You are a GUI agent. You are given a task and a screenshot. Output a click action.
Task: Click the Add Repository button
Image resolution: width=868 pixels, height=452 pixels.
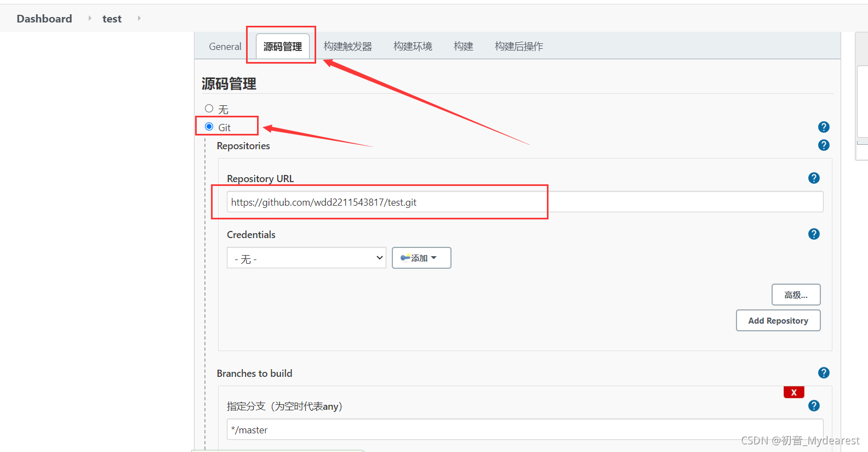pos(778,320)
